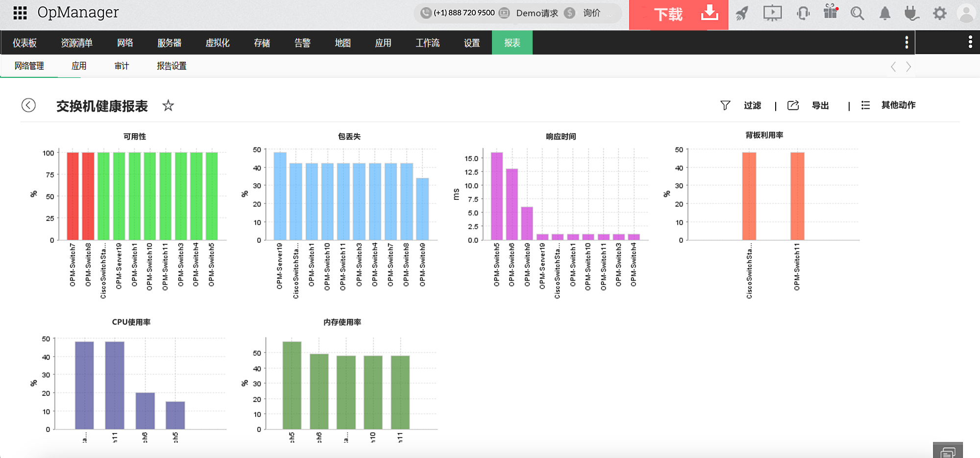Open the 网络 menu
Viewport: 980px width, 458px height.
125,43
